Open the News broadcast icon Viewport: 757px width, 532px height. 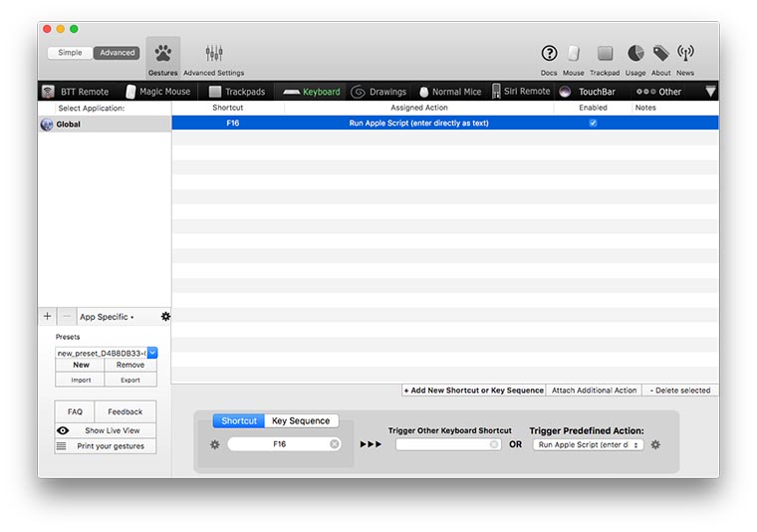click(x=685, y=54)
